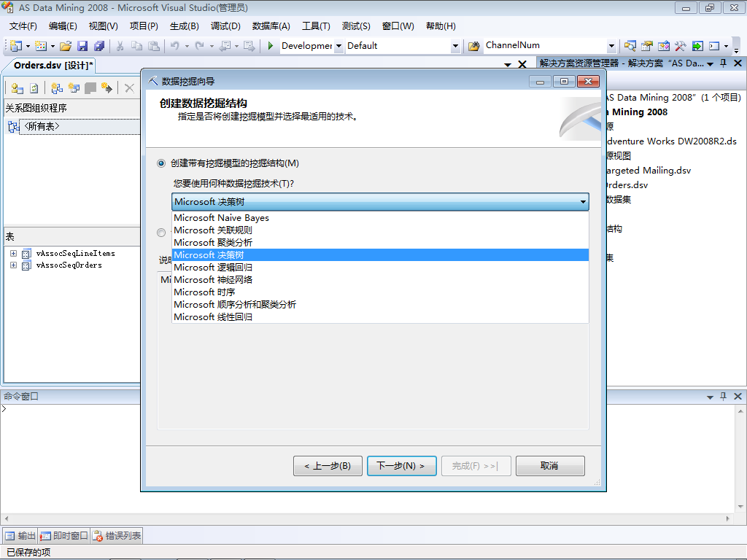Click the Find Table arrow icon in DSV toolbar
The width and height of the screenshot is (747, 560).
[x=107, y=88]
